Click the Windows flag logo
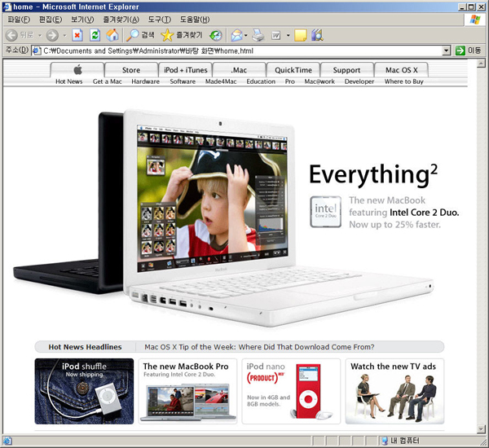The image size is (489, 448). (x=475, y=20)
